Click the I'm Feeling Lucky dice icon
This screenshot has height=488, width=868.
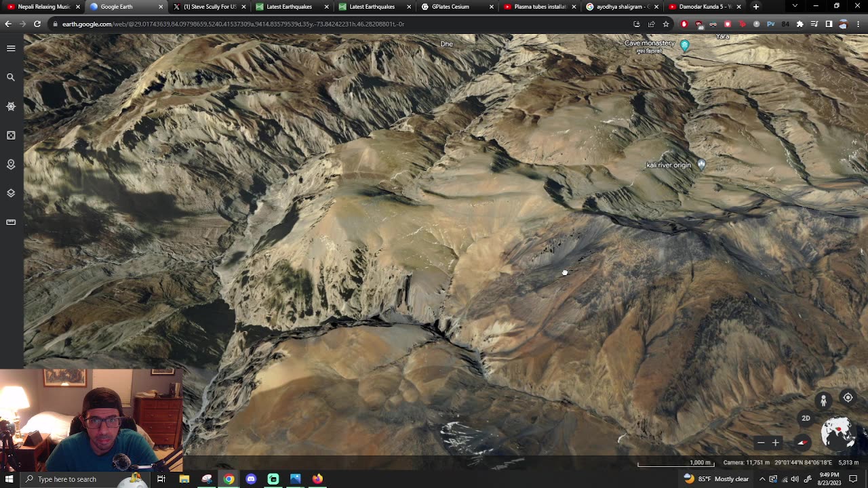[11, 136]
